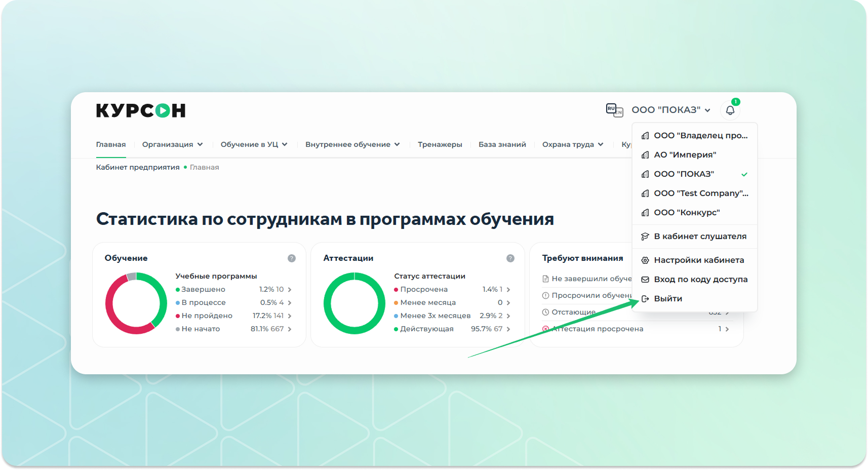Click Кабинет предприятия breadcrumb link
Viewport: 868px width, 470px height.
coord(138,167)
